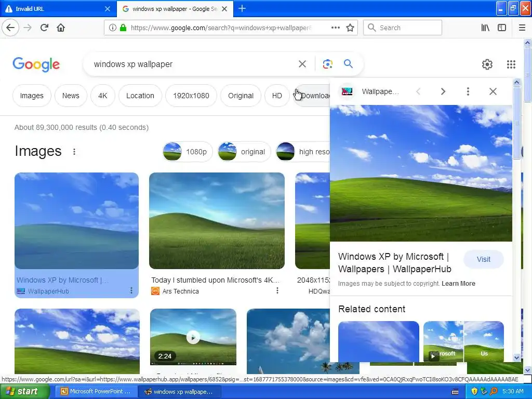Open the Windows XP by Microsoft title link

pyautogui.click(x=395, y=262)
